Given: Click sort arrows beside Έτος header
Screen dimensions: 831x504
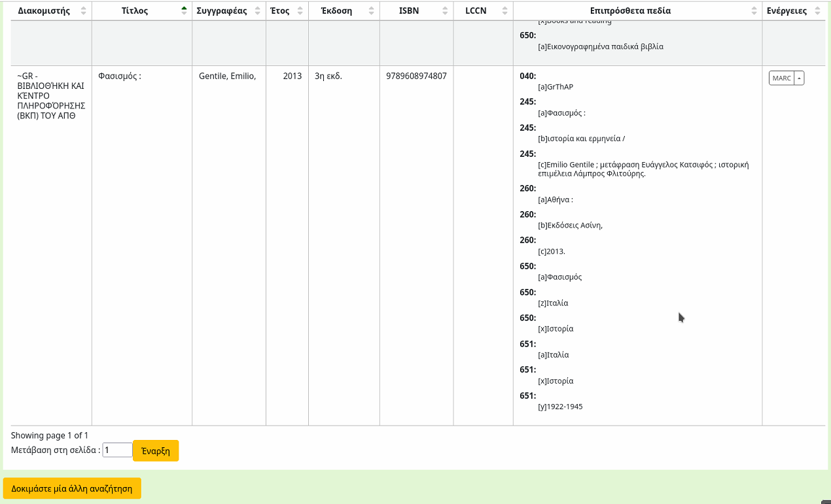Looking at the screenshot, I should (x=300, y=11).
